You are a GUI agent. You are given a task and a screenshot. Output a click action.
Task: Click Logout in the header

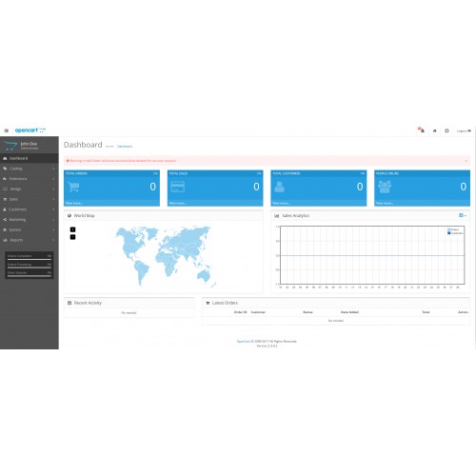pos(464,130)
